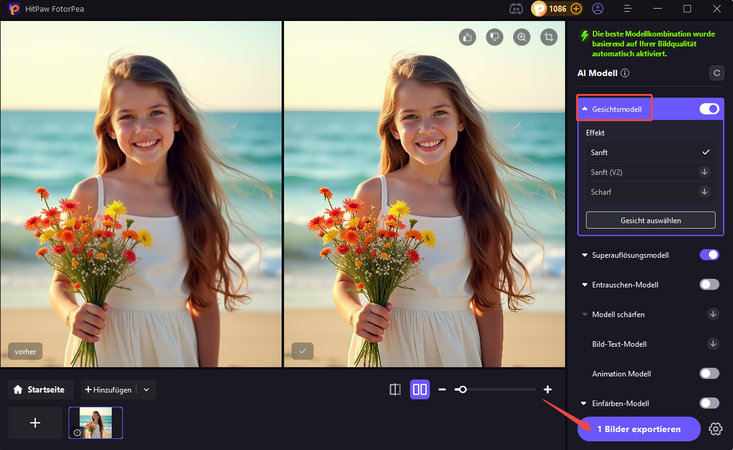Zoom in with the plus icon
Image resolution: width=733 pixels, height=450 pixels.
coord(547,389)
